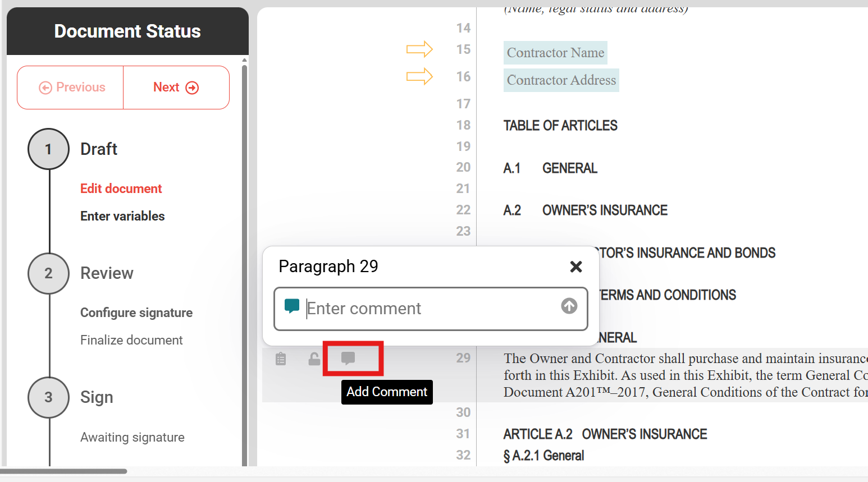Go to the Next step
Screen dimensions: 868x482
click(x=176, y=88)
